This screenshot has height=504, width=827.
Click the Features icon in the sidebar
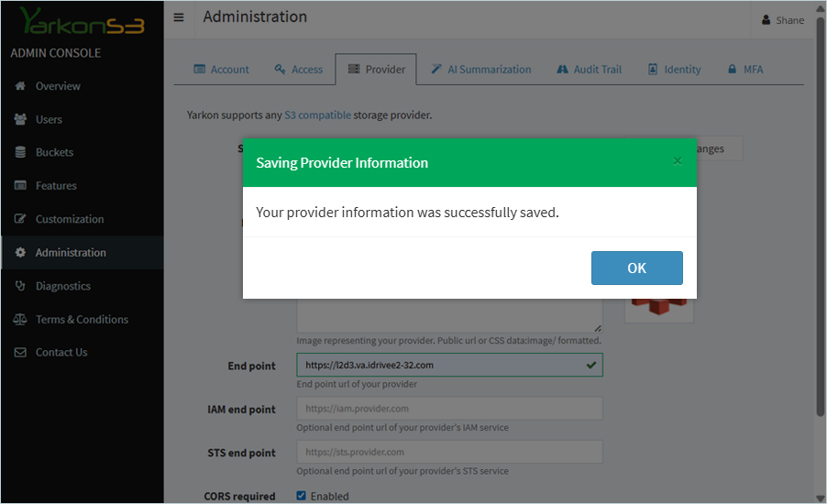(20, 185)
